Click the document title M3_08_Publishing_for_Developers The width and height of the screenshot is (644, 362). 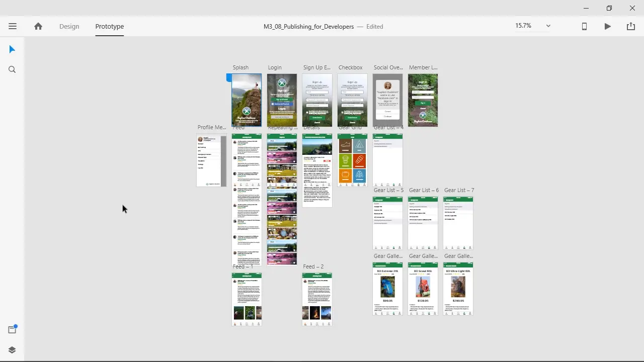coord(308,26)
